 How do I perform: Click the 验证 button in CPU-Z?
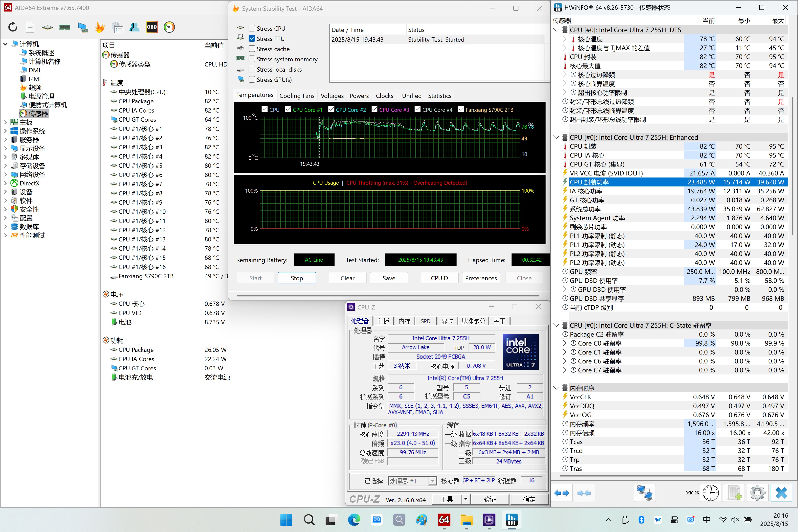tap(490, 499)
